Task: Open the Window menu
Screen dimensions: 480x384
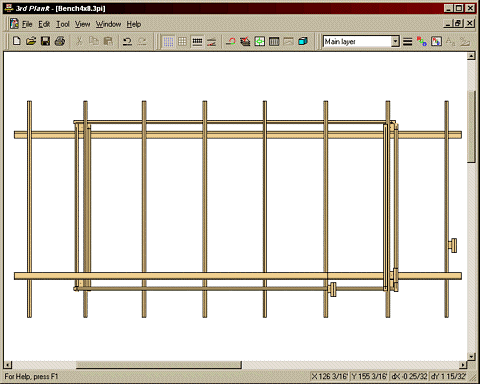Action: (x=108, y=24)
